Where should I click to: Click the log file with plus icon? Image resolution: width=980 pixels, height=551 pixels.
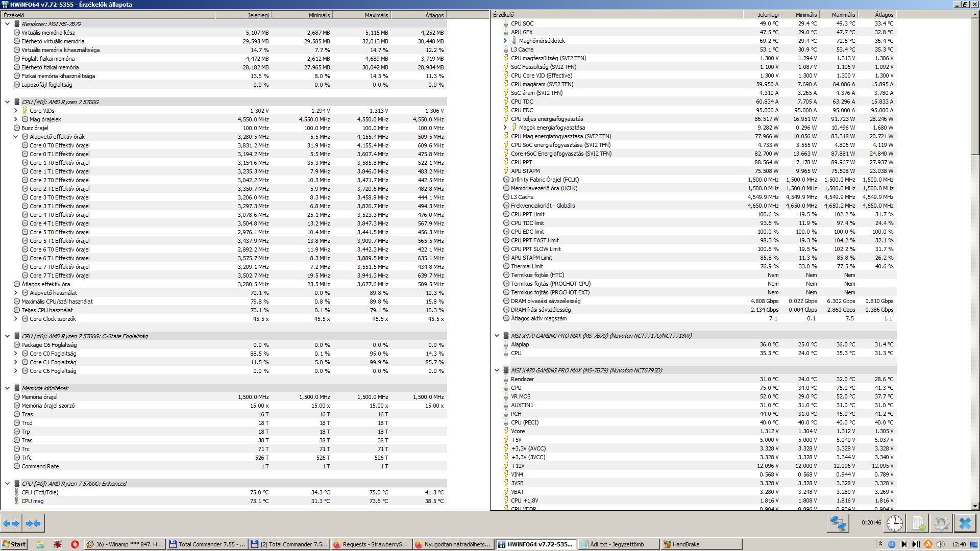[918, 523]
